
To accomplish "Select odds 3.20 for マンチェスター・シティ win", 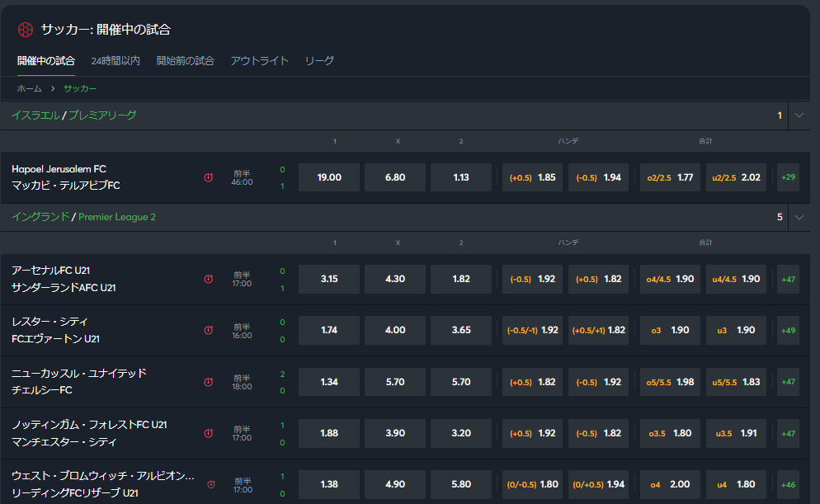I will tap(460, 433).
